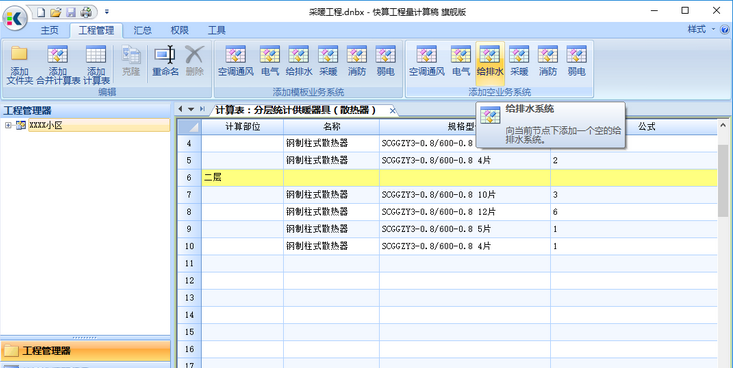Open the quick access toolbar customize dropdown

pos(107,12)
